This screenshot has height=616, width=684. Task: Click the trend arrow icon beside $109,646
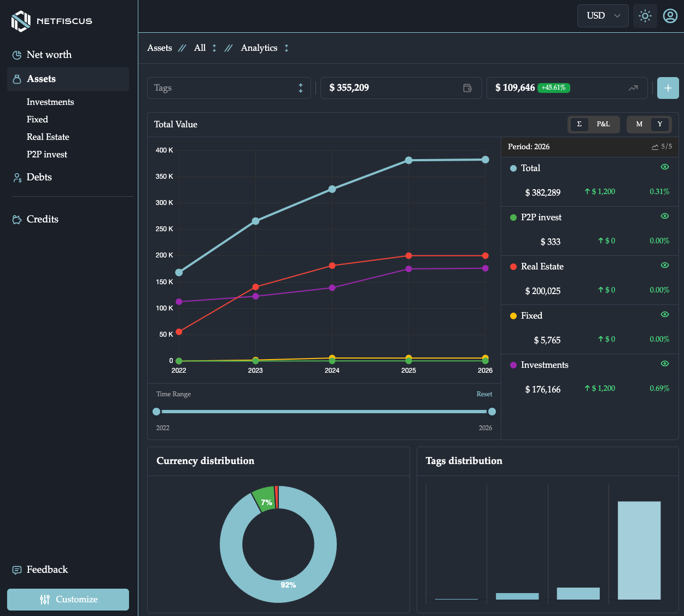click(633, 88)
